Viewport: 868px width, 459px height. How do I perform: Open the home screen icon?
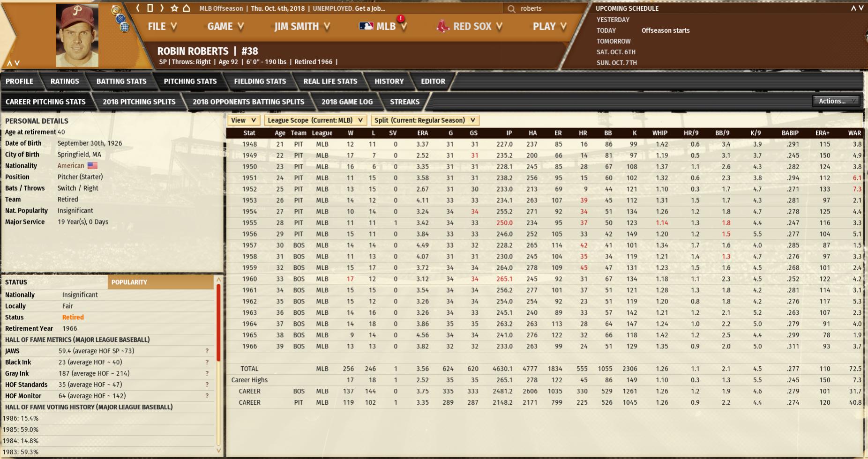tap(187, 8)
